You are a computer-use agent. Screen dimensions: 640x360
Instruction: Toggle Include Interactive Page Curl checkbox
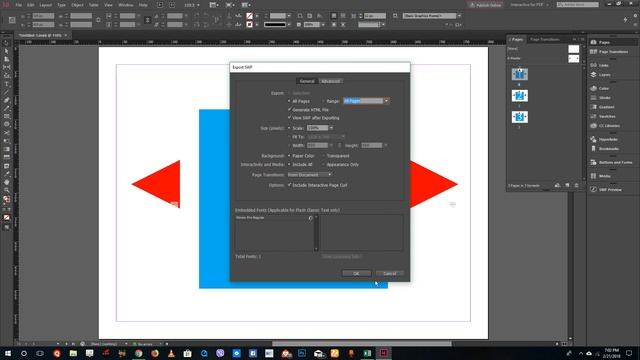(x=289, y=185)
